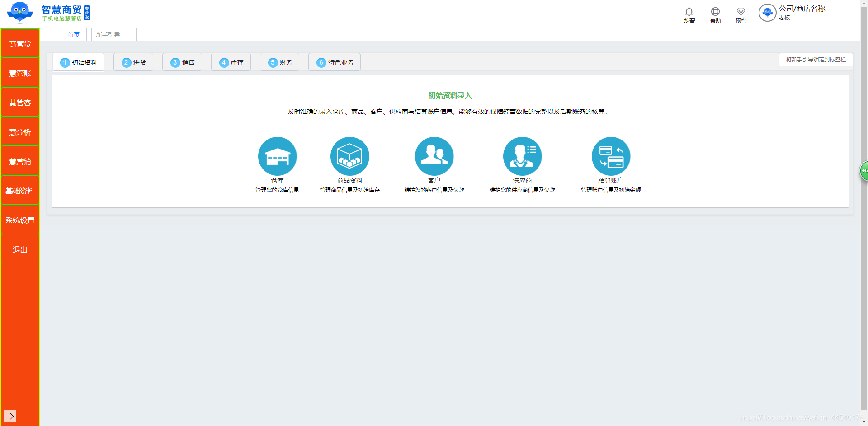The image size is (868, 426).
Task: Open the 结算账户 settlement account icon
Action: tap(611, 156)
